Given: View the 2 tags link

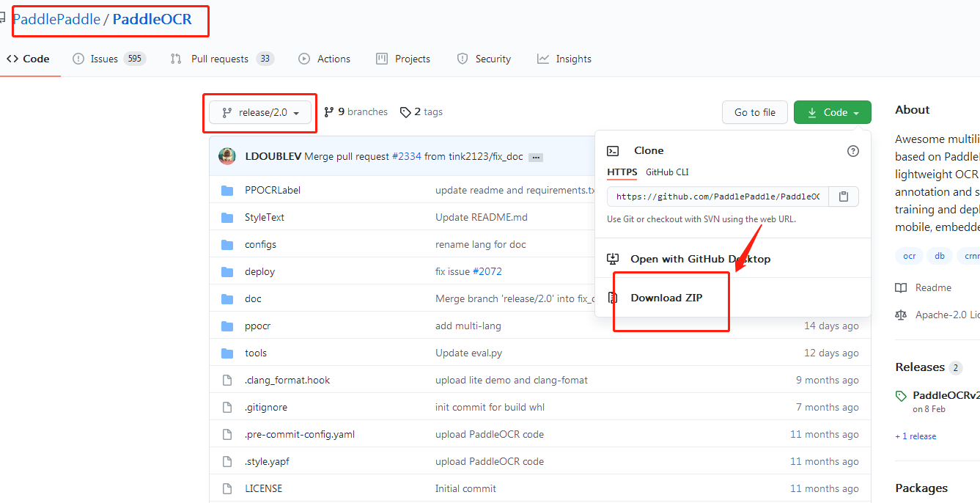Looking at the screenshot, I should pos(421,111).
